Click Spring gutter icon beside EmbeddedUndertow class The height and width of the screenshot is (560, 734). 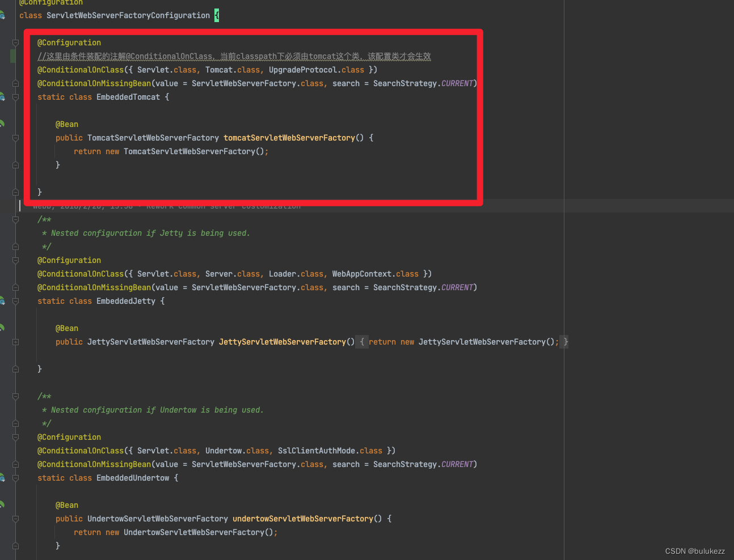[x=2, y=478]
